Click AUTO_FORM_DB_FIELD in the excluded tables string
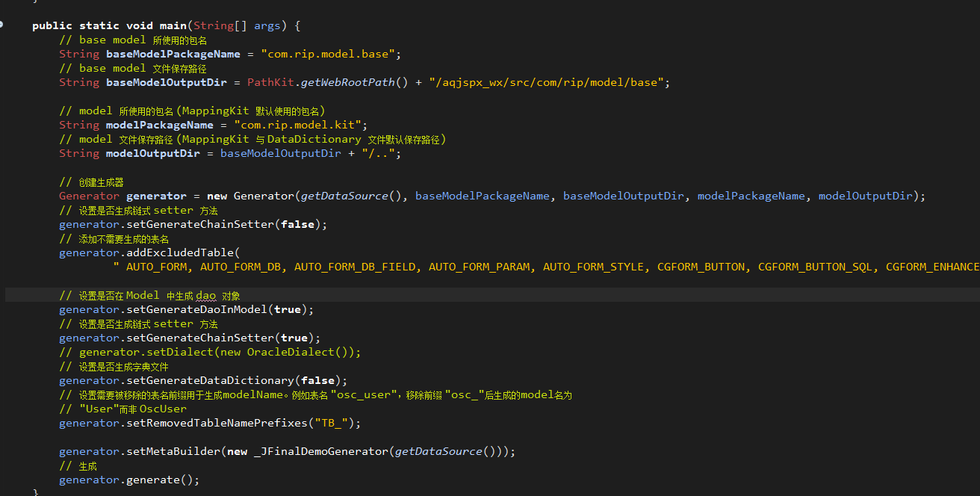The image size is (980, 496). coord(355,267)
